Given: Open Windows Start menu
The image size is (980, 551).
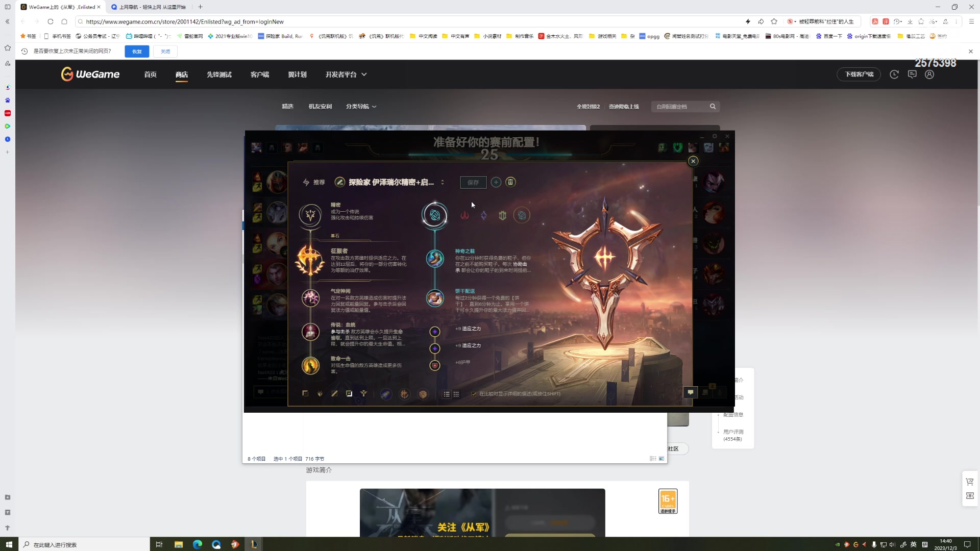Looking at the screenshot, I should pos(9,544).
